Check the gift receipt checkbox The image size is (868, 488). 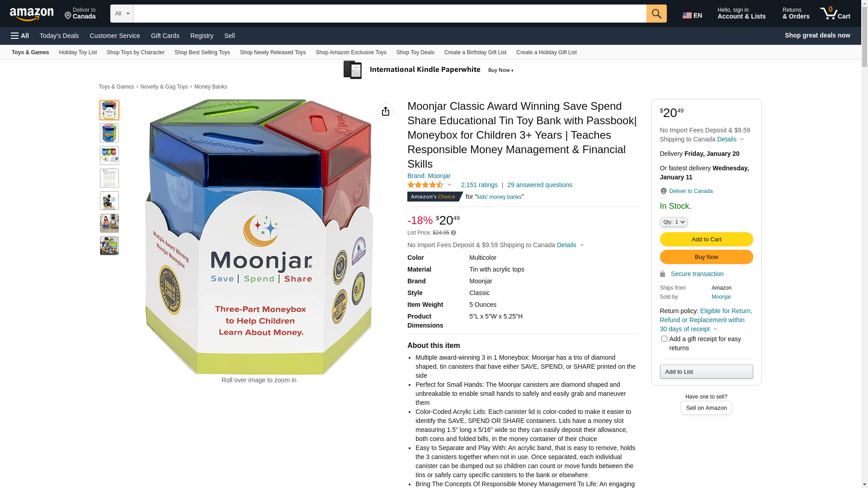(664, 339)
